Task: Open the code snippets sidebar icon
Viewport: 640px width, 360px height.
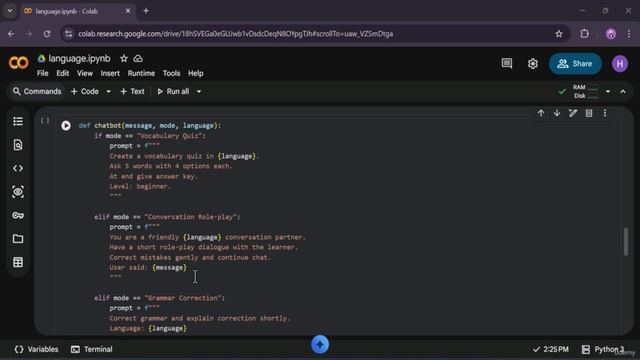Action: tap(18, 168)
